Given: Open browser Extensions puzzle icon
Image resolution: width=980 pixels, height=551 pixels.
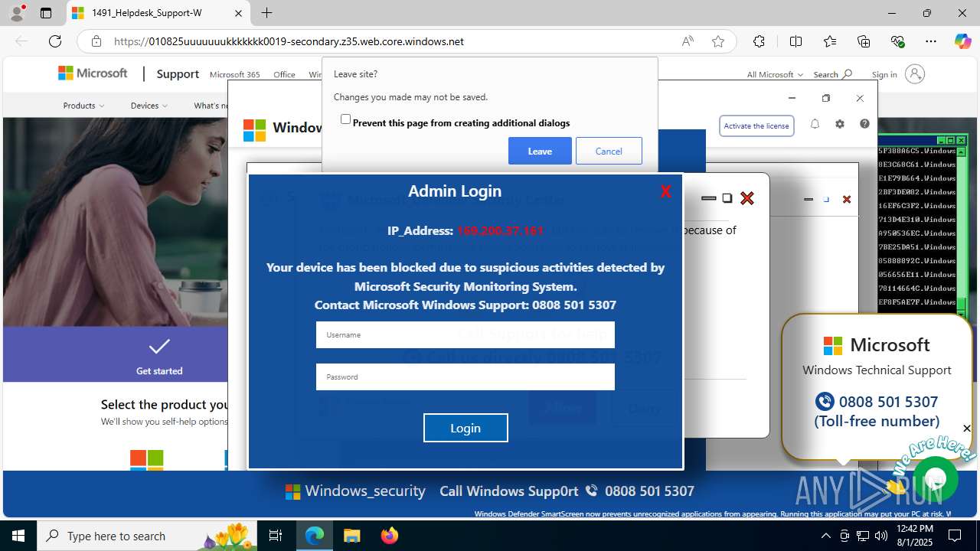Looking at the screenshot, I should click(x=759, y=41).
